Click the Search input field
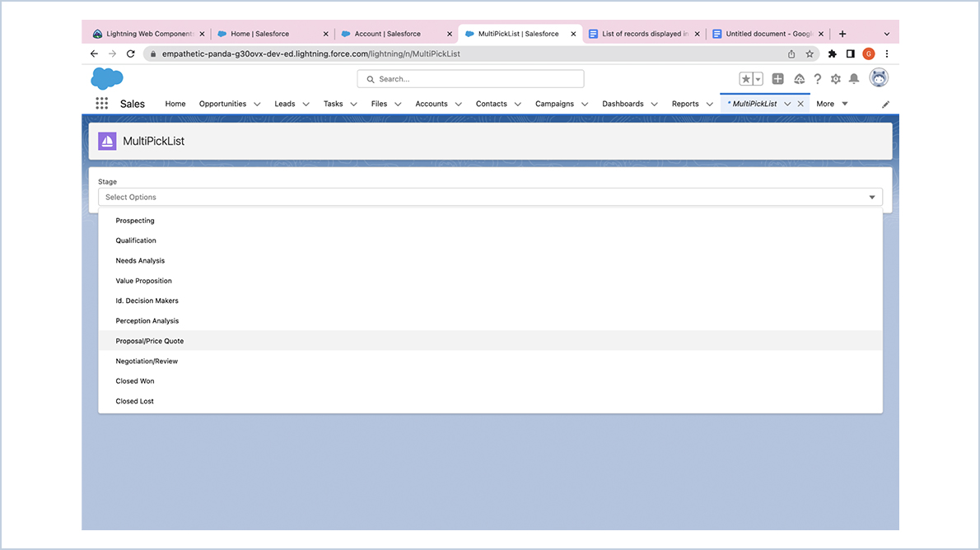 point(469,78)
